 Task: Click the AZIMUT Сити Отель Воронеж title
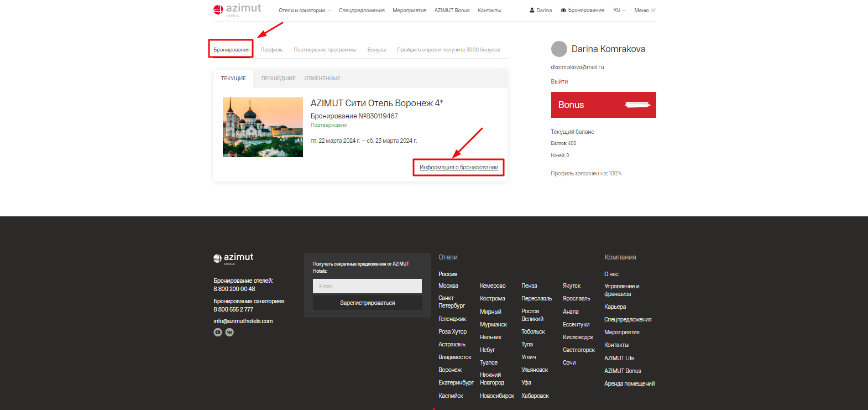(x=377, y=103)
